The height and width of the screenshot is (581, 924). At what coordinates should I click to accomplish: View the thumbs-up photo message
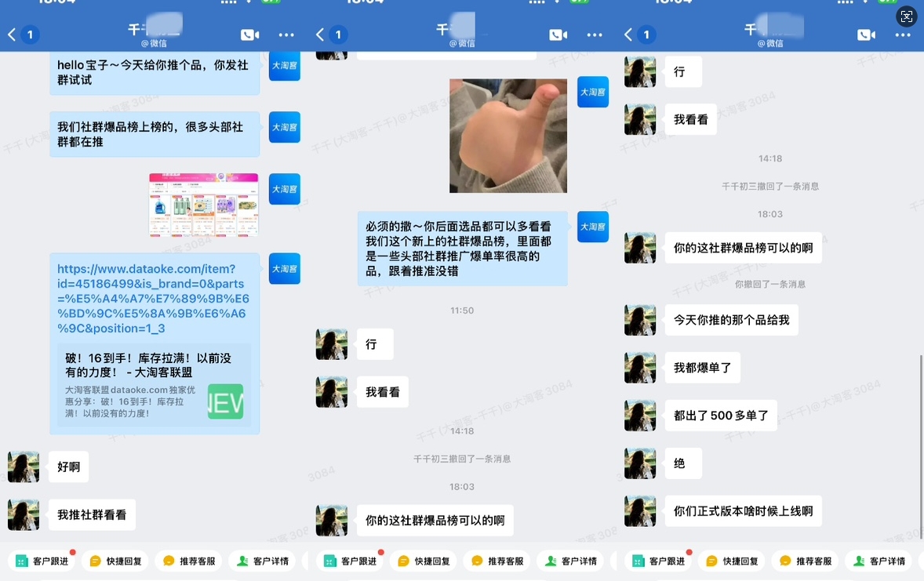point(507,136)
